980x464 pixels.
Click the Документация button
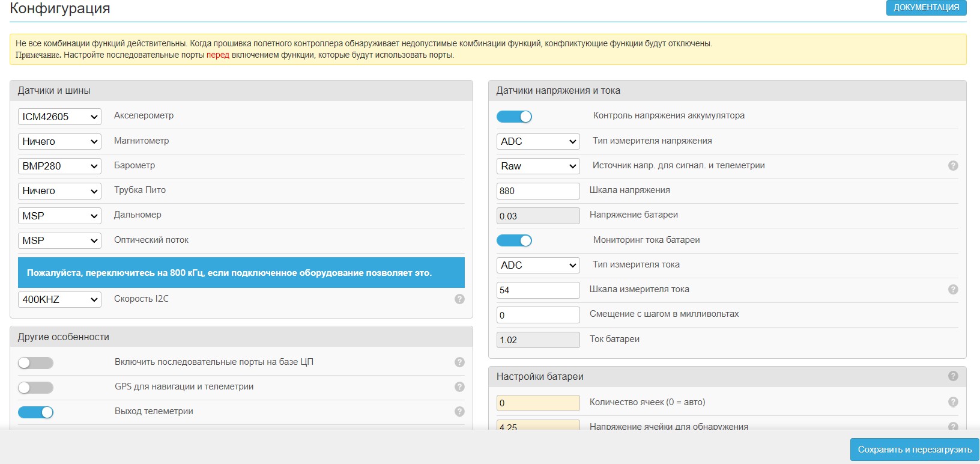coord(926,7)
